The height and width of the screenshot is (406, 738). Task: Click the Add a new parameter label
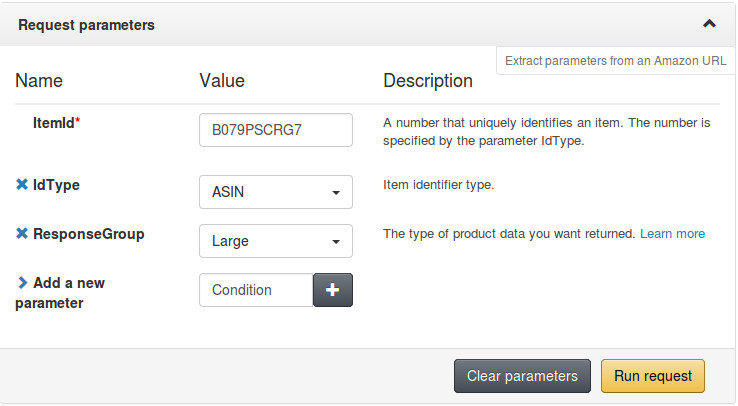pyautogui.click(x=60, y=293)
